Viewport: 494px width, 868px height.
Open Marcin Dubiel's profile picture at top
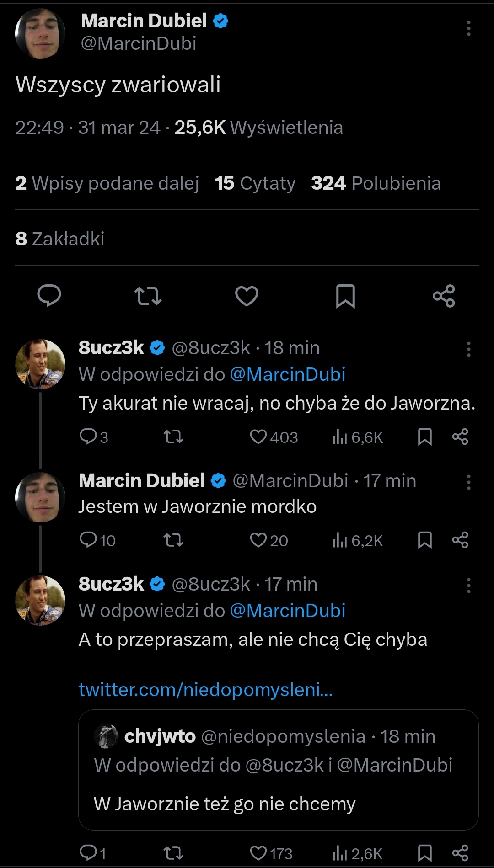[40, 33]
